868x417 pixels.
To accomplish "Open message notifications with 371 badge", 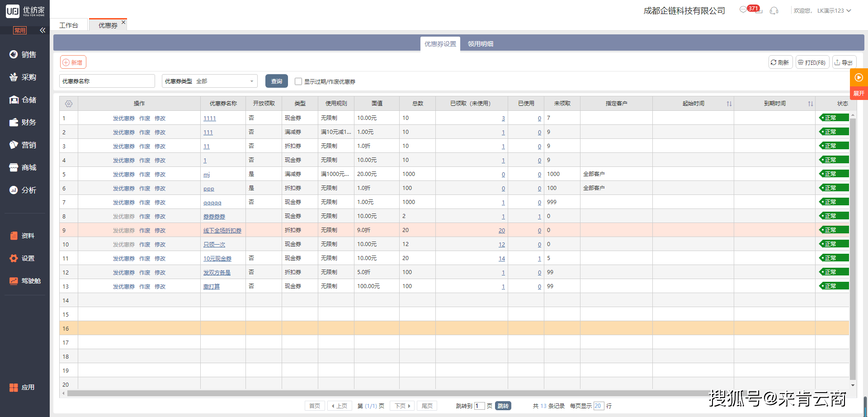I will (750, 9).
